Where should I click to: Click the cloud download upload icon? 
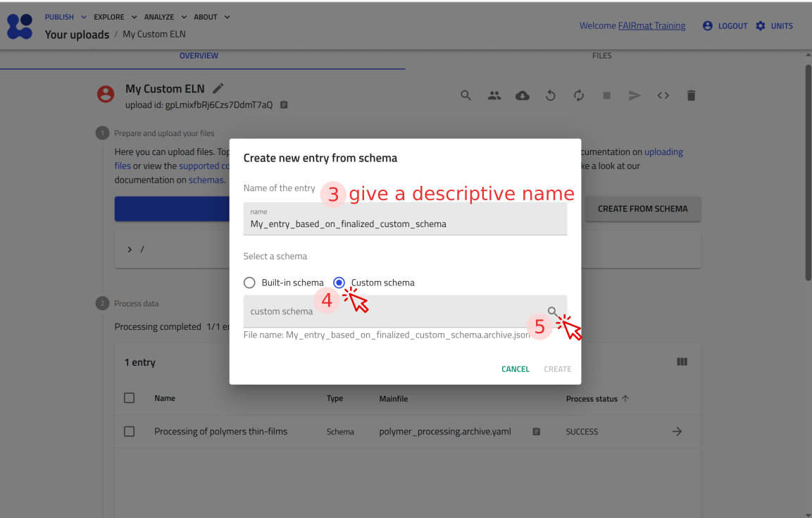point(522,95)
